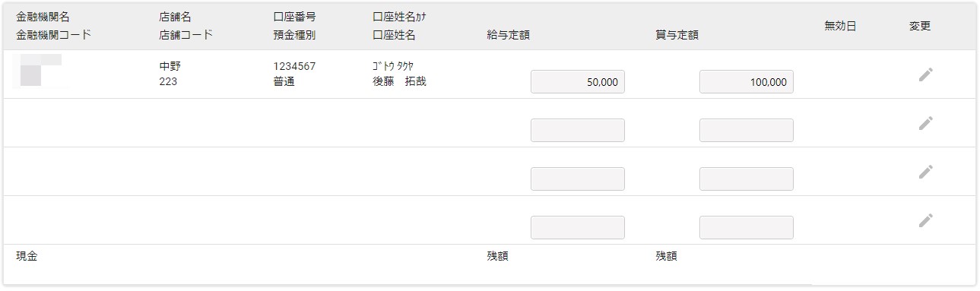This screenshot has width=980, height=291.
Task: Click the 変更 column header
Action: point(920,26)
